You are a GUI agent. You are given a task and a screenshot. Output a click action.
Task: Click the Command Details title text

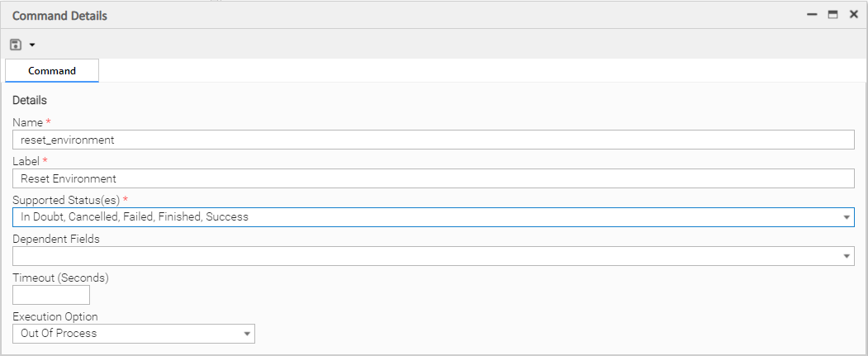[x=59, y=16]
